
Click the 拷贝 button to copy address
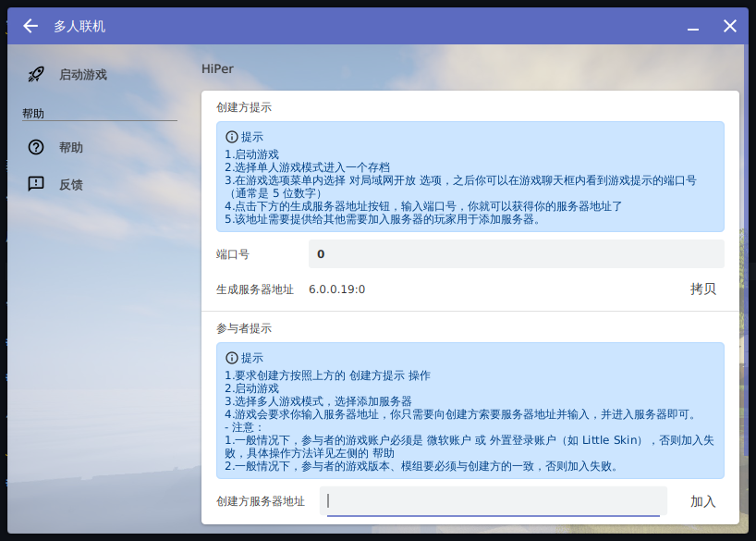tap(703, 289)
